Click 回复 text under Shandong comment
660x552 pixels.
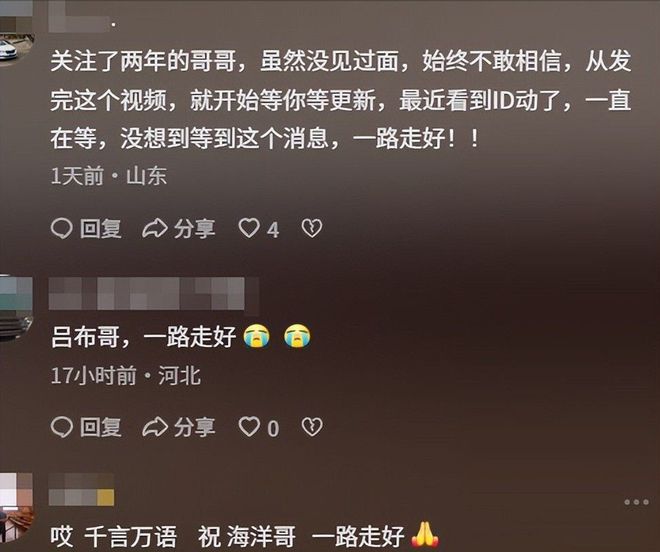[101, 229]
